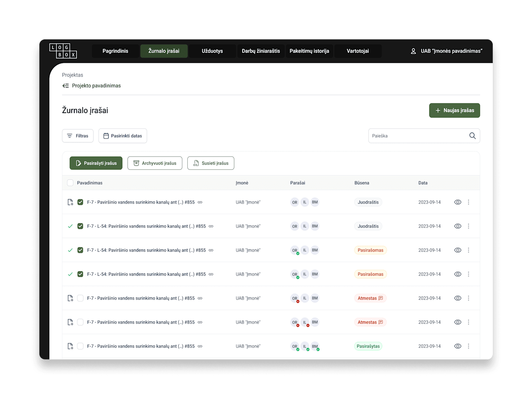The height and width of the screenshot is (399, 532).
Task: Open three-dot menu on Pasirašytas row
Action: (x=468, y=346)
